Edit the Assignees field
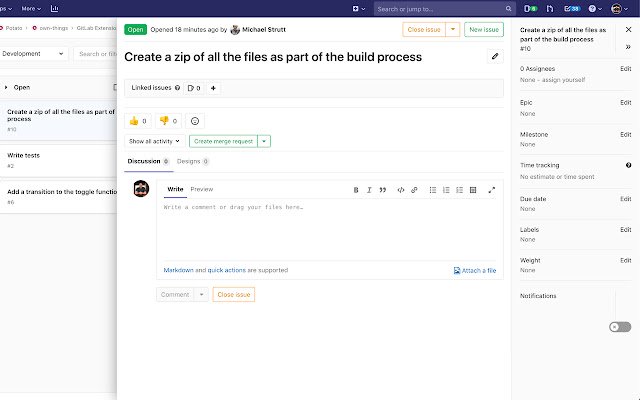 625,69
